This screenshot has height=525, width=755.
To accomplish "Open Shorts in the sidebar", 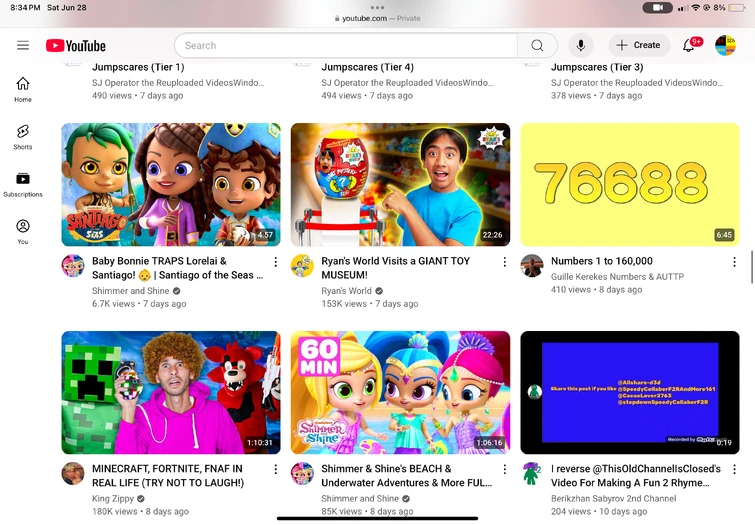I will (x=23, y=137).
